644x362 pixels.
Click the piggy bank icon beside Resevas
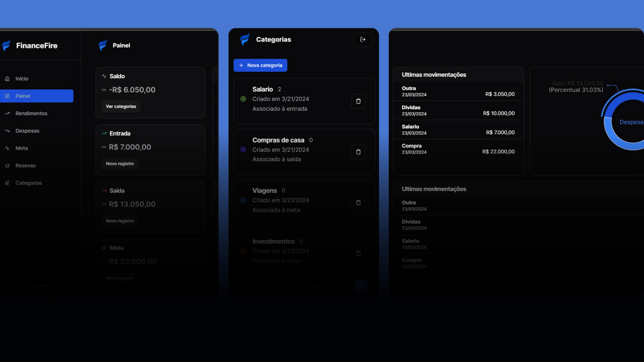tap(7, 166)
